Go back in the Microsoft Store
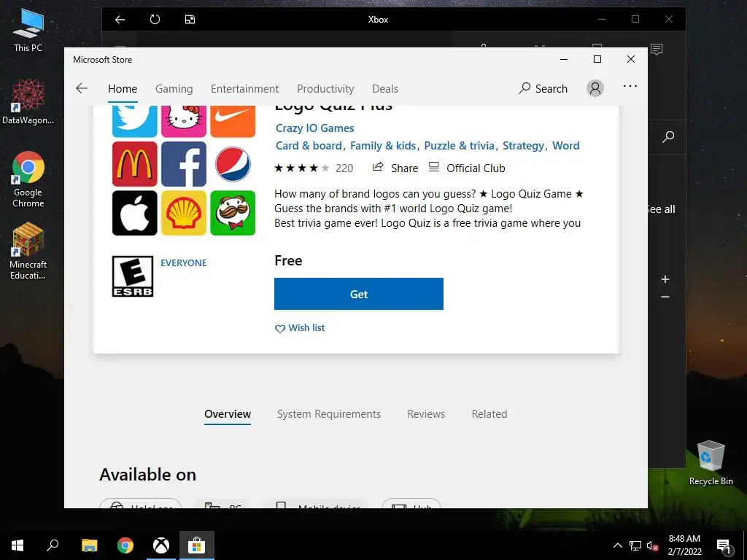 pos(82,88)
